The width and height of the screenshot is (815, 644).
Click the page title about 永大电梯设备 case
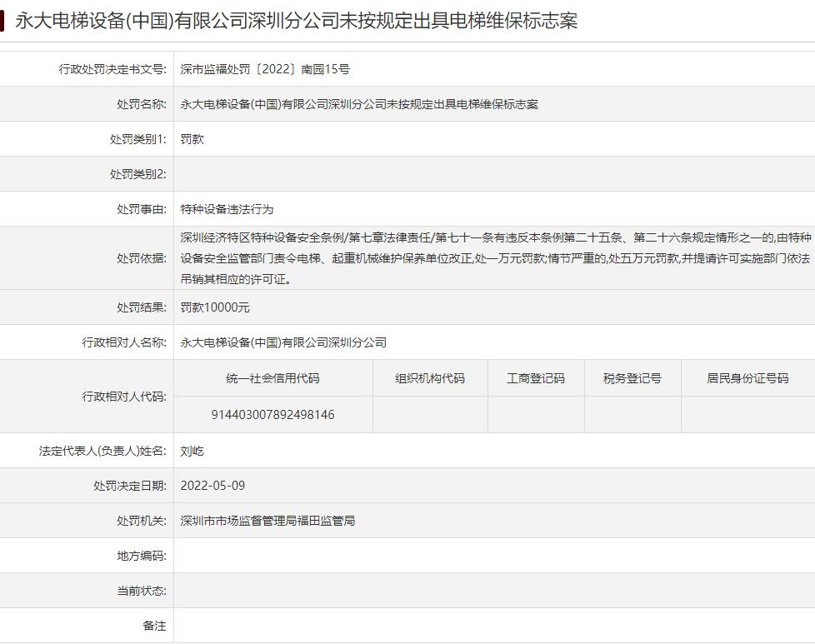coord(297,21)
